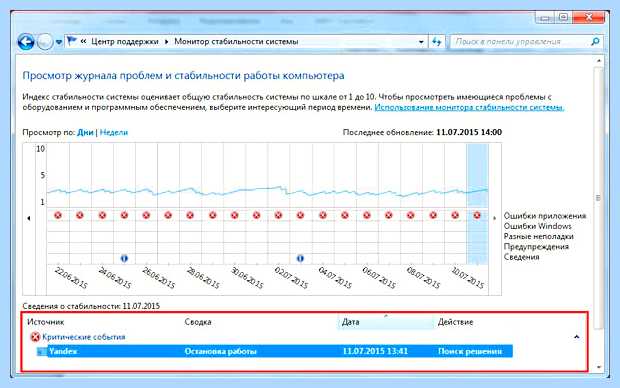Click the 06.07.2015 date label
The image size is (620, 388).
pyautogui.click(x=379, y=277)
